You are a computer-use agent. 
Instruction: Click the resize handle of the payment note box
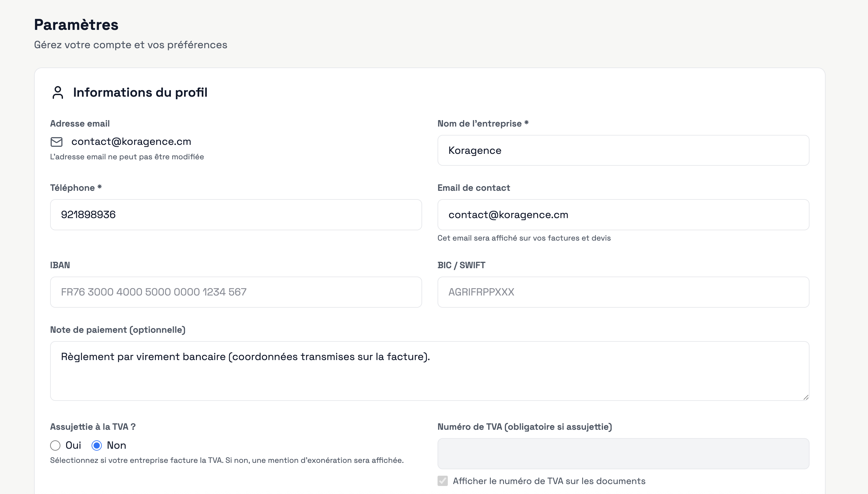pos(806,397)
